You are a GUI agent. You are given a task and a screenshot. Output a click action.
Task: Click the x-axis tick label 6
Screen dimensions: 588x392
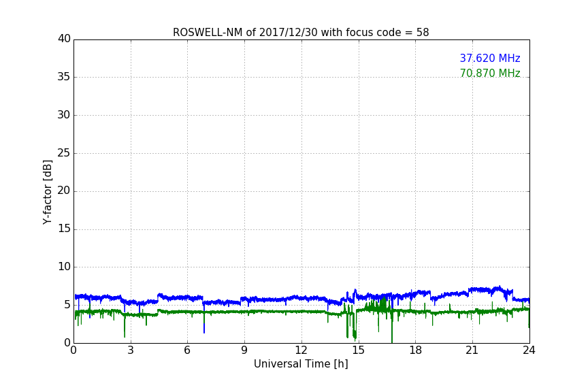pyautogui.click(x=188, y=350)
